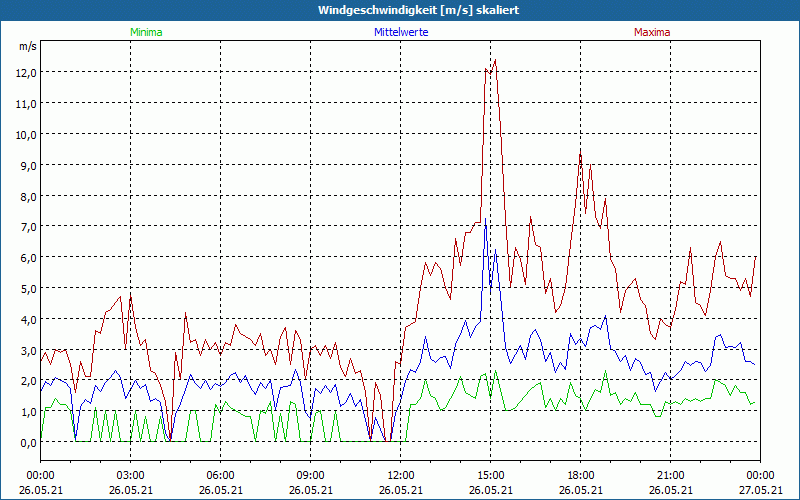Select the 12:00 time axis label
This screenshot has width=800, height=500.
point(400,475)
